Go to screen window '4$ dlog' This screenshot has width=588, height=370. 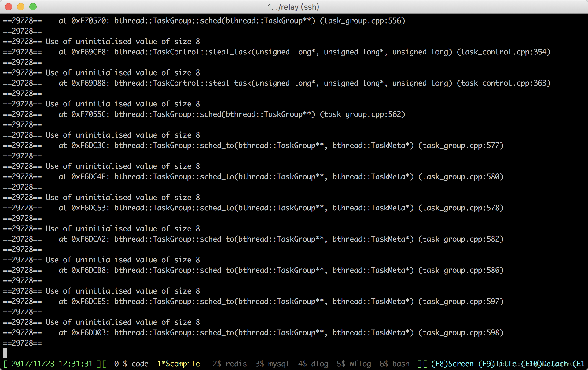point(313,364)
